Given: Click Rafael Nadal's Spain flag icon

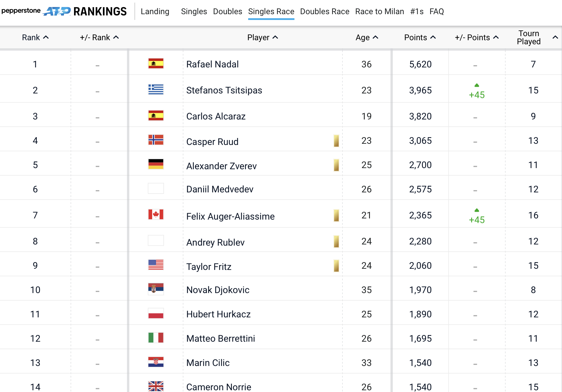Looking at the screenshot, I should [156, 63].
